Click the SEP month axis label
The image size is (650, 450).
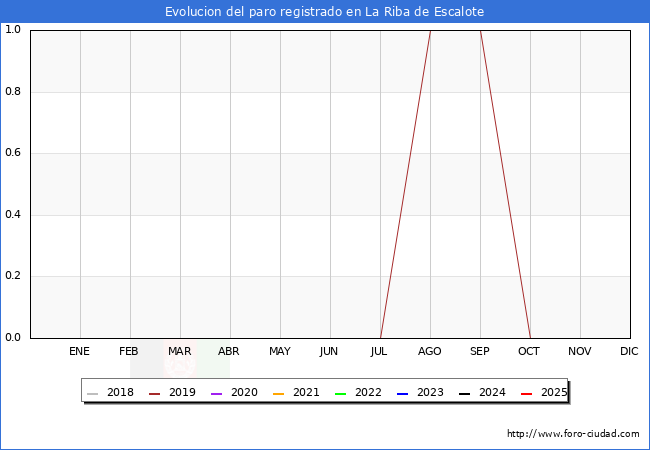[480, 351]
